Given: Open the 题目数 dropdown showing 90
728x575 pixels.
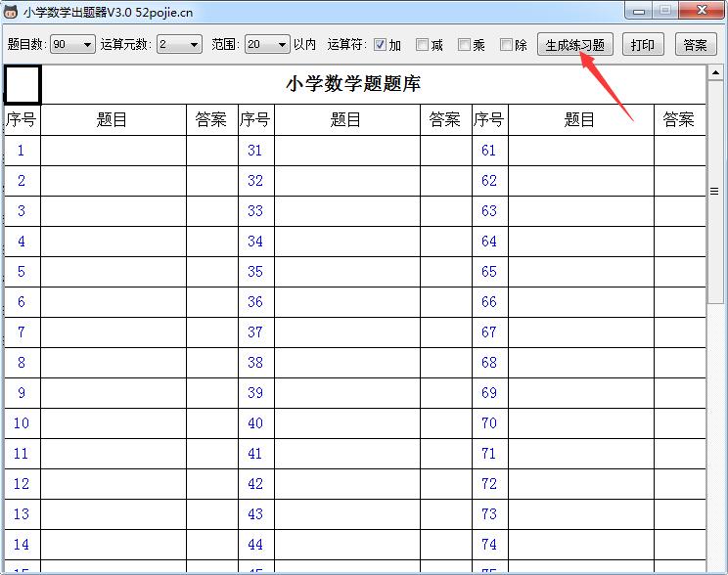Looking at the screenshot, I should [x=72, y=45].
